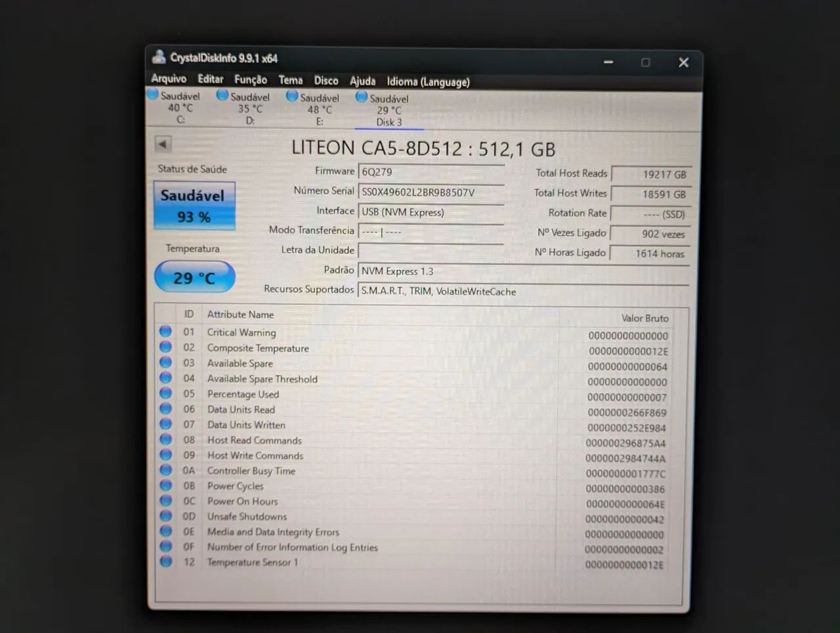Click the Número Serial field
Screen dimensions: 840x633
click(431, 192)
